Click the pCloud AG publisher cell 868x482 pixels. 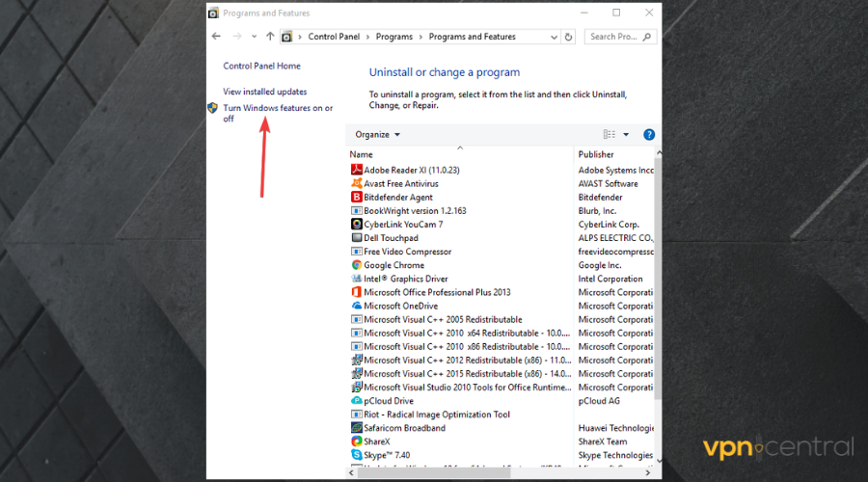(x=599, y=401)
